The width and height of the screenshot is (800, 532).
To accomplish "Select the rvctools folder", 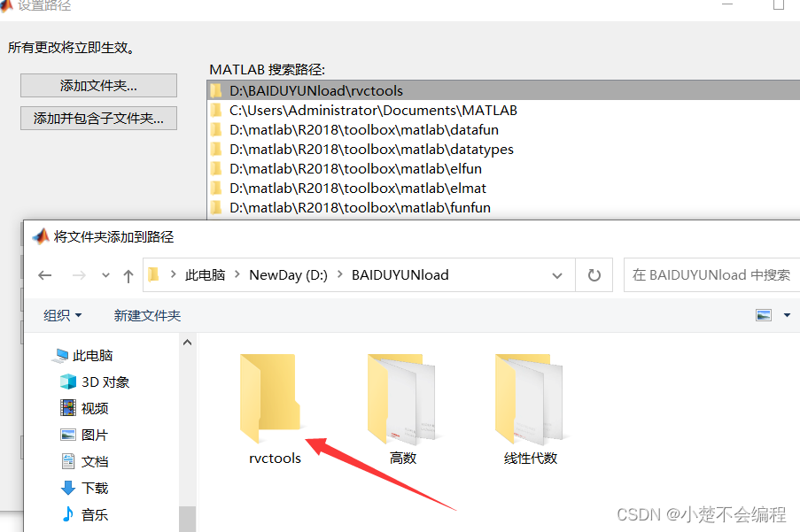I will pyautogui.click(x=274, y=410).
